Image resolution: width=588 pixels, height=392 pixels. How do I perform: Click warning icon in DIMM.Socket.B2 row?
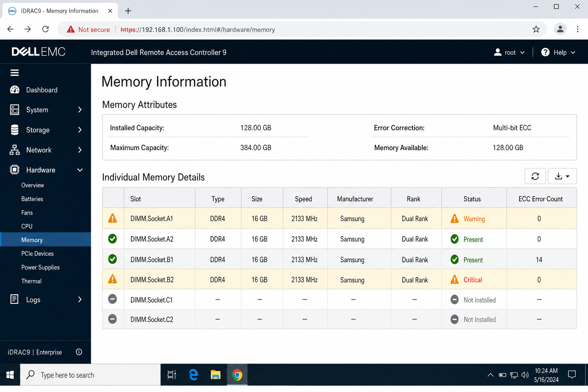pos(113,279)
